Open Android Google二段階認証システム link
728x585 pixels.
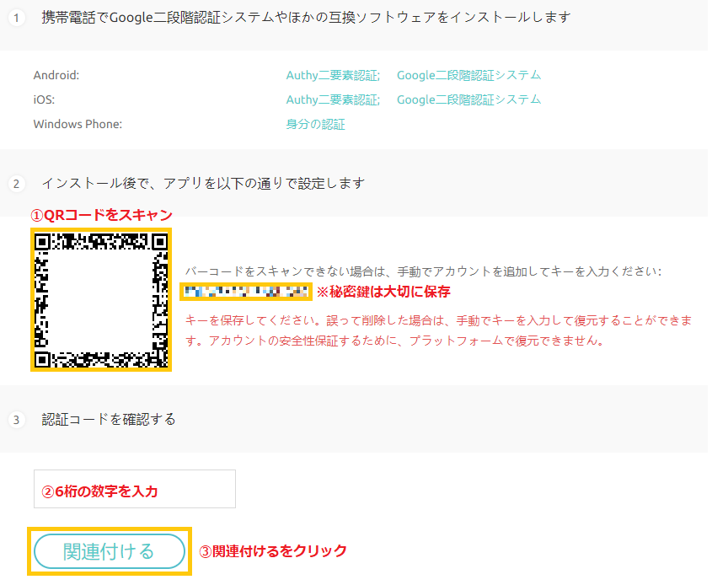(469, 75)
